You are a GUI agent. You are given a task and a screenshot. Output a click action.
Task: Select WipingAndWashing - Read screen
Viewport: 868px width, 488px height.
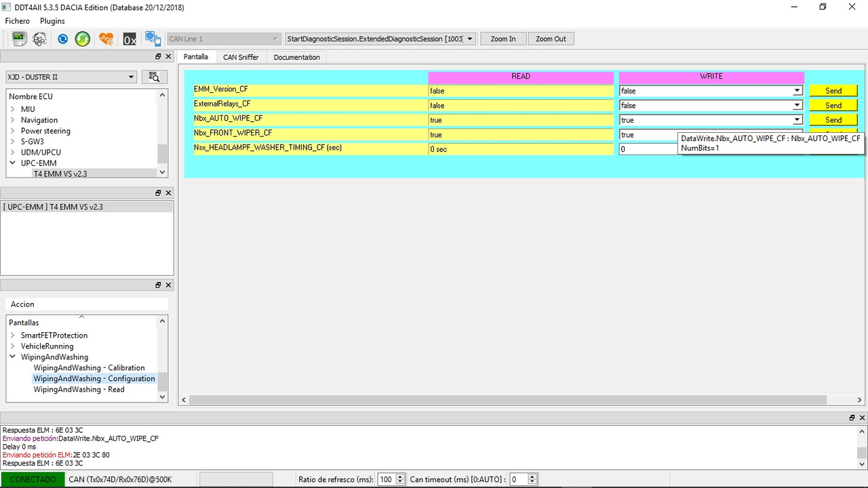click(x=79, y=390)
